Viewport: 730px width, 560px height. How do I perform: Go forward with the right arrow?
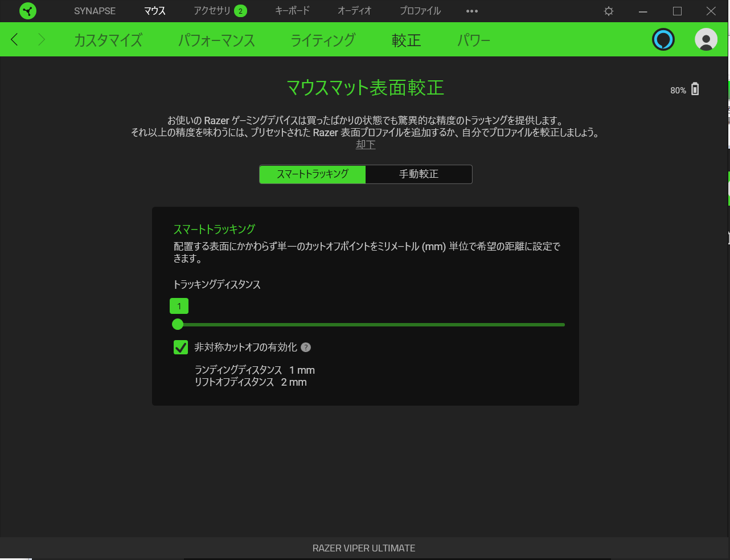point(41,39)
